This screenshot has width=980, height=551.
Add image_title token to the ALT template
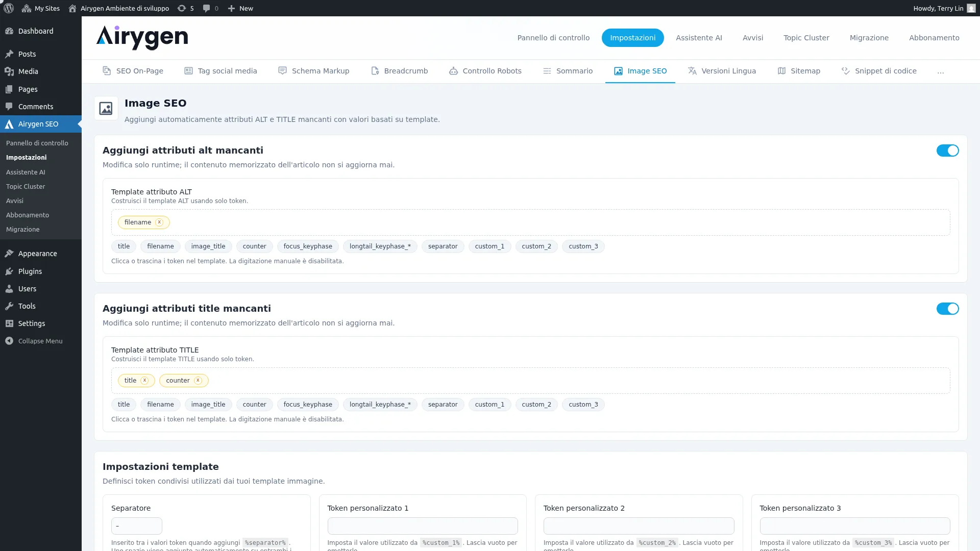208,246
